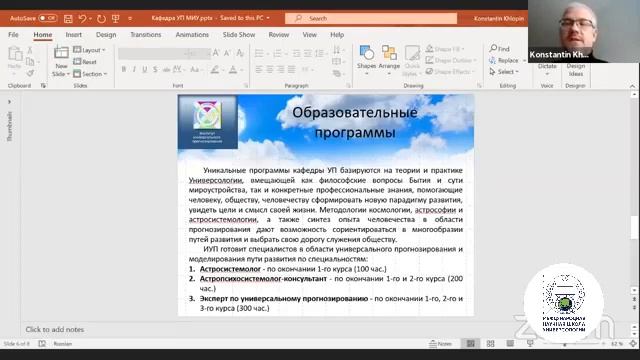Screen dimensions: 640x360
Task: Toggle Bold formatting
Action: coord(124,70)
